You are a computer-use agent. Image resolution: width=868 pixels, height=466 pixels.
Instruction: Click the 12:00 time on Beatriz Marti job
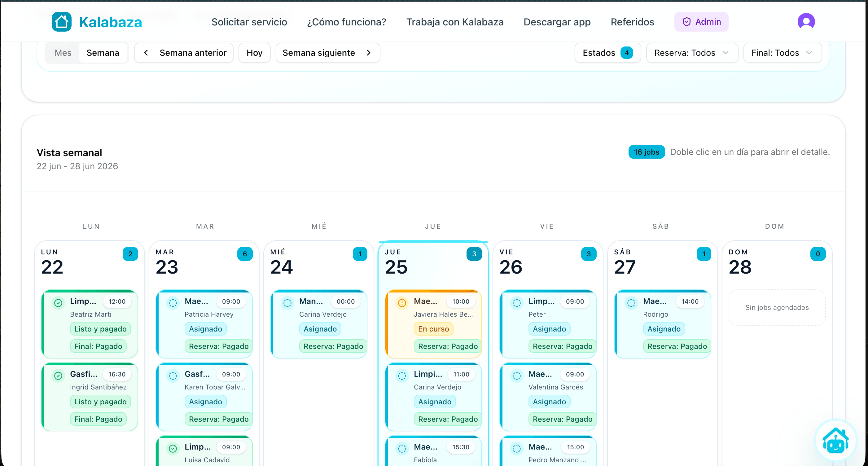click(117, 301)
